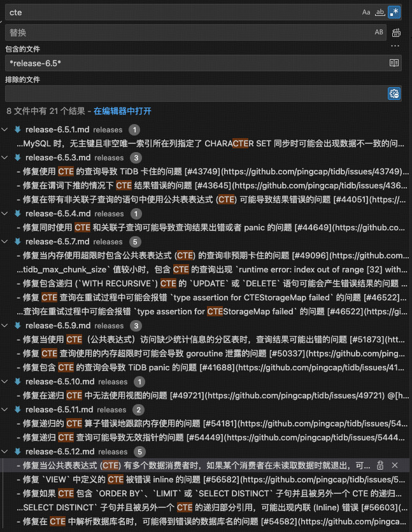The width and height of the screenshot is (412, 532).
Task: Click the markdown file icon of release-6.5.3.md
Action: click(x=18, y=157)
